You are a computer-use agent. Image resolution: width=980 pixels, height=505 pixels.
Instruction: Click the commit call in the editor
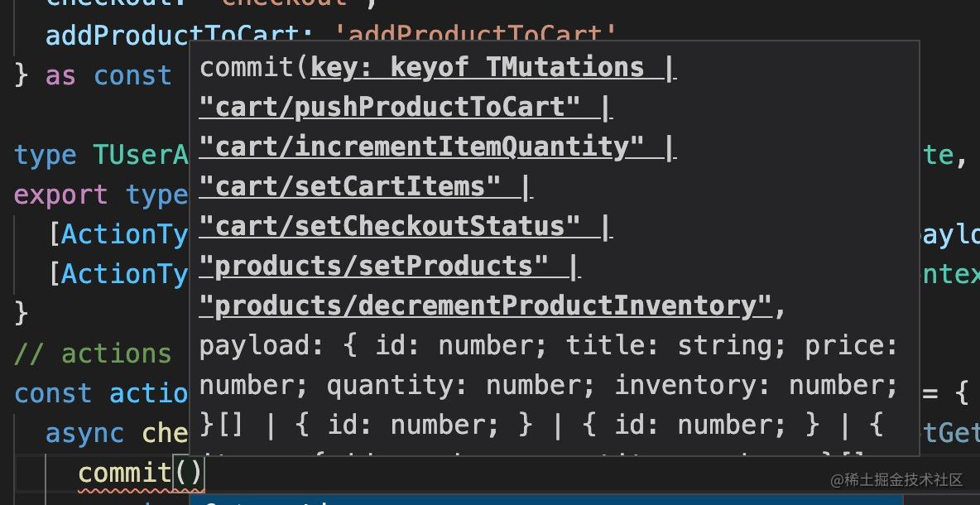click(x=124, y=473)
